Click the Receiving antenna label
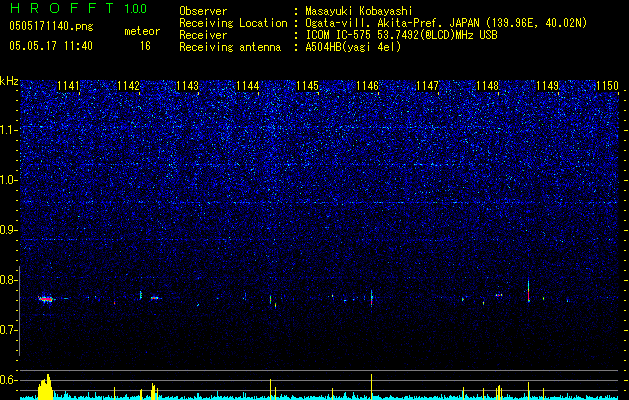 coord(230,47)
